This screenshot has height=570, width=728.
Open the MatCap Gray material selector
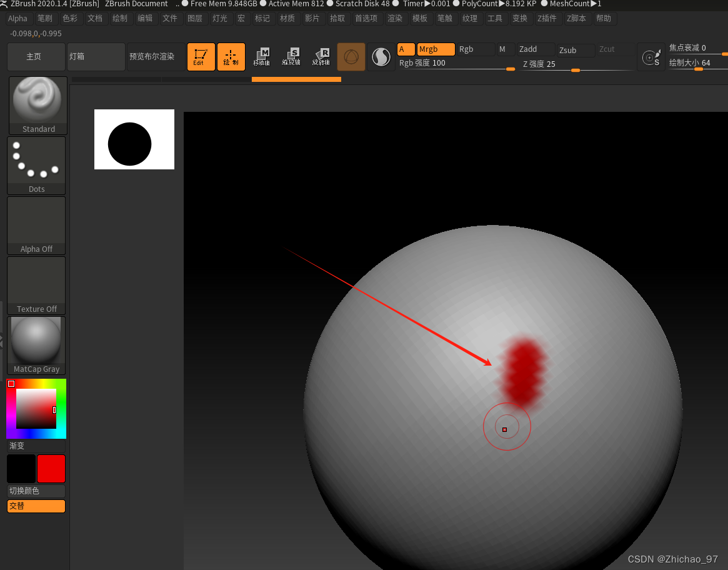tap(36, 345)
